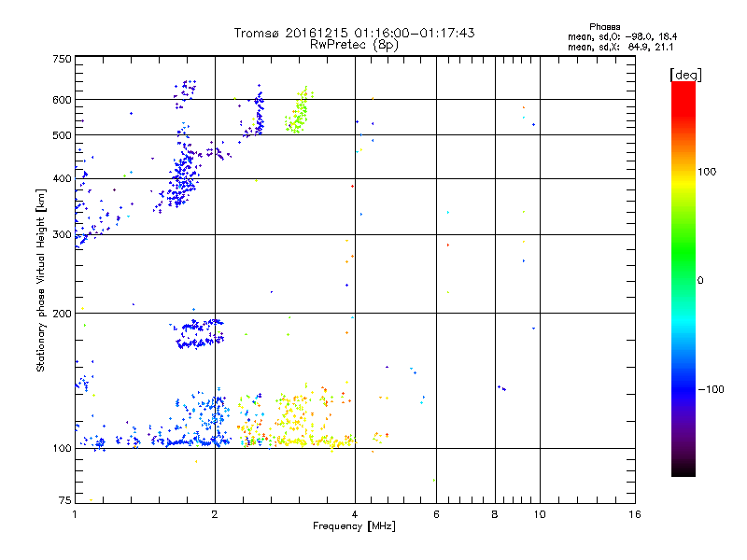Click the 'Phases' header label

pos(604,27)
